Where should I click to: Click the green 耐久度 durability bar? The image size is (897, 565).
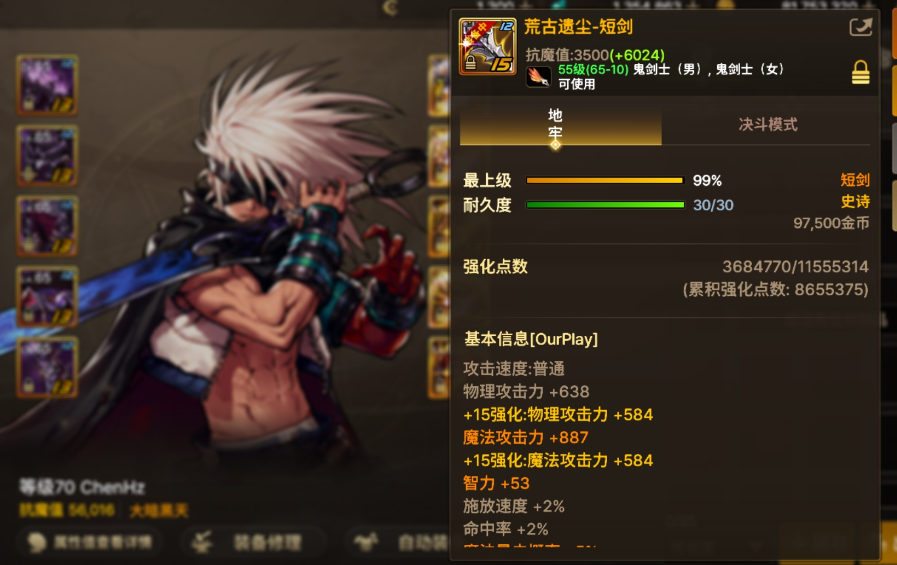(x=605, y=205)
